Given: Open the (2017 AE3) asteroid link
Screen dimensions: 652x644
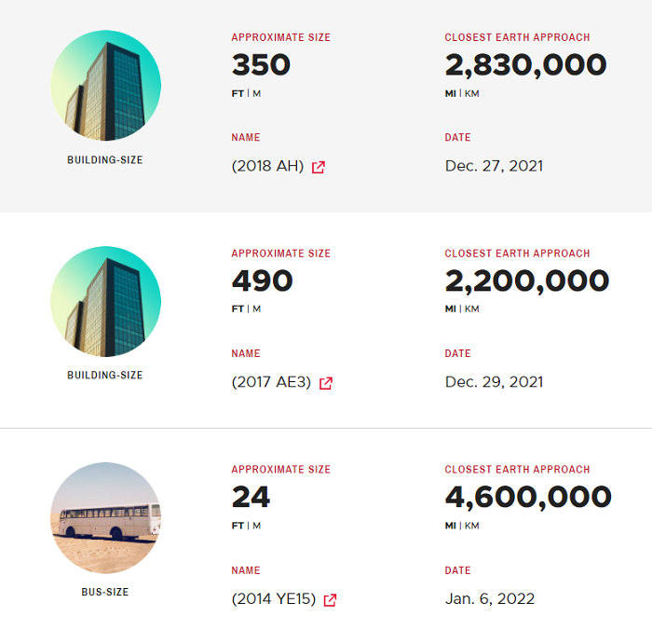Looking at the screenshot, I should (x=272, y=382).
